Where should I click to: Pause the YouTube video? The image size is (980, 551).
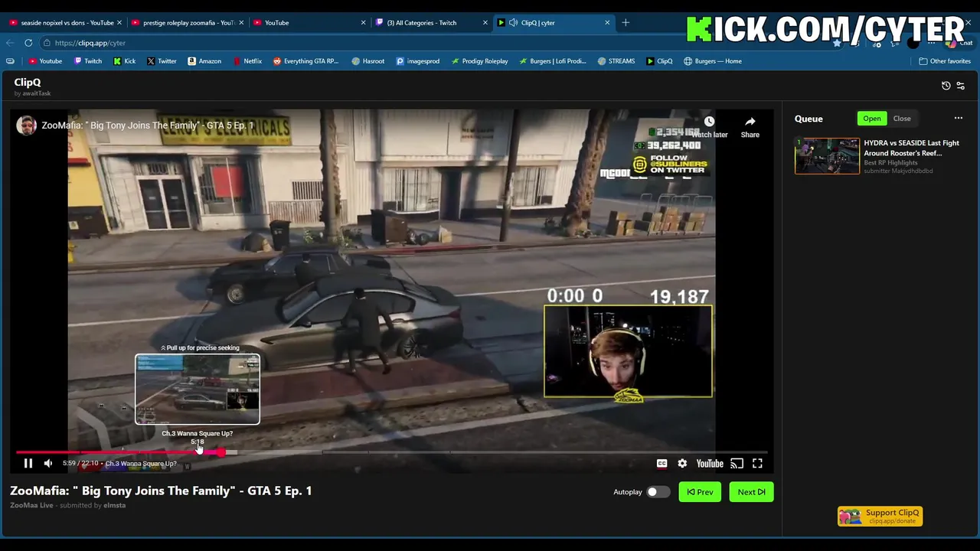click(28, 463)
